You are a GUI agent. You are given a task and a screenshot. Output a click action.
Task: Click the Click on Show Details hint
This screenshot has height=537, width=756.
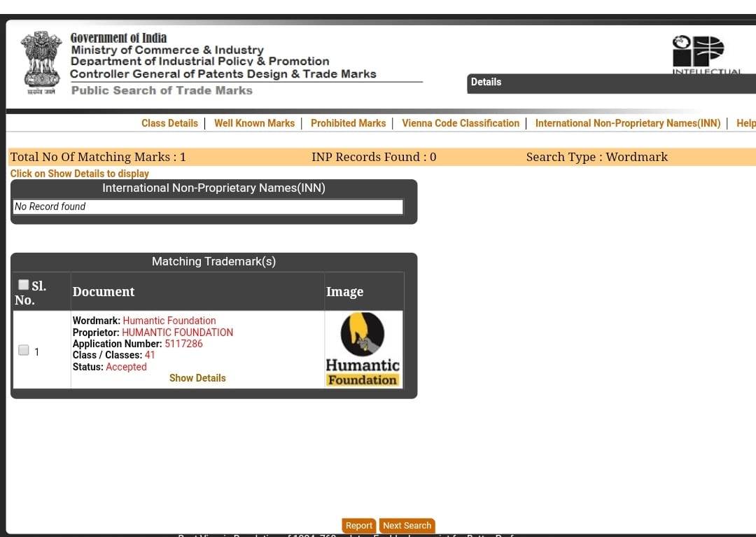tap(80, 174)
